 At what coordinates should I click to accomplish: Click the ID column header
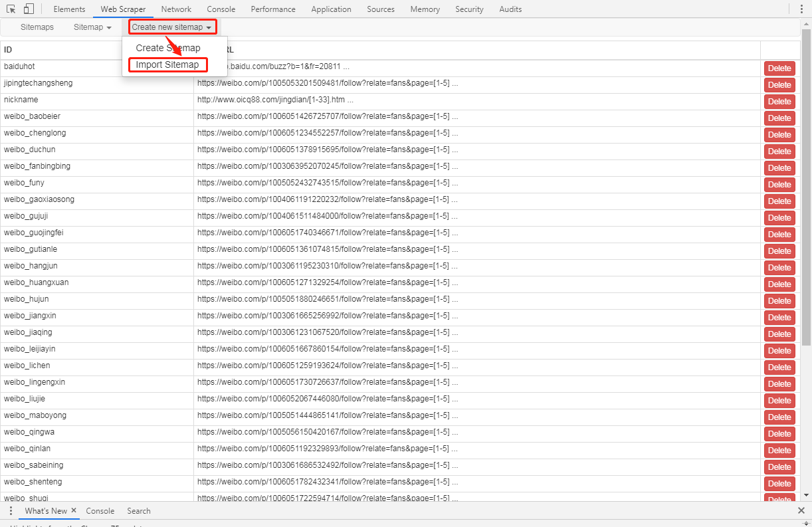coord(8,50)
